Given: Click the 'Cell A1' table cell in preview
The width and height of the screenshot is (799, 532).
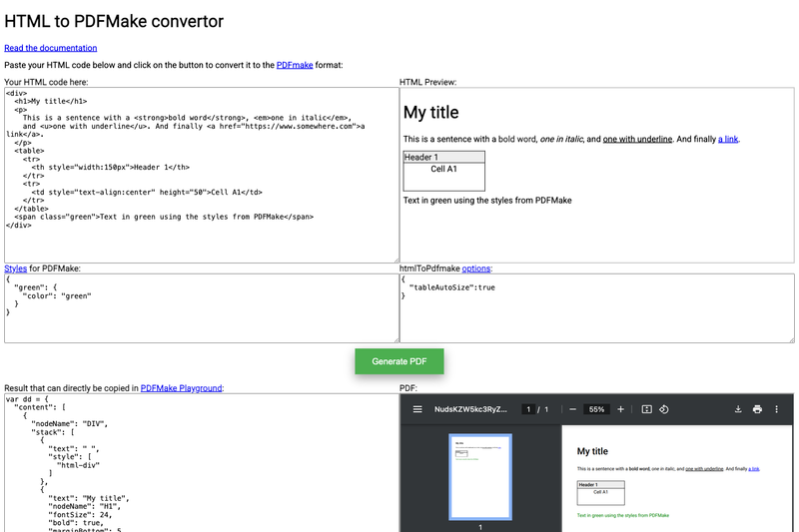Looking at the screenshot, I should (x=443, y=176).
